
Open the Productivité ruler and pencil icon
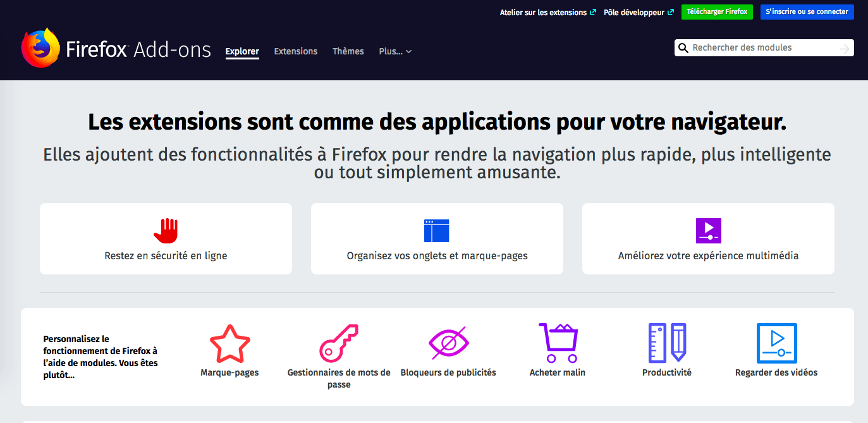[x=667, y=343]
